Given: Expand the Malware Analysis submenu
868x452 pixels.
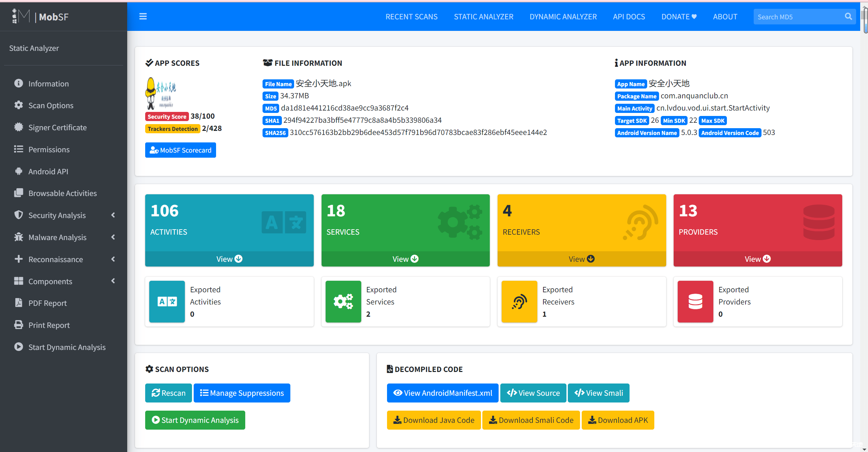Looking at the screenshot, I should (57, 237).
